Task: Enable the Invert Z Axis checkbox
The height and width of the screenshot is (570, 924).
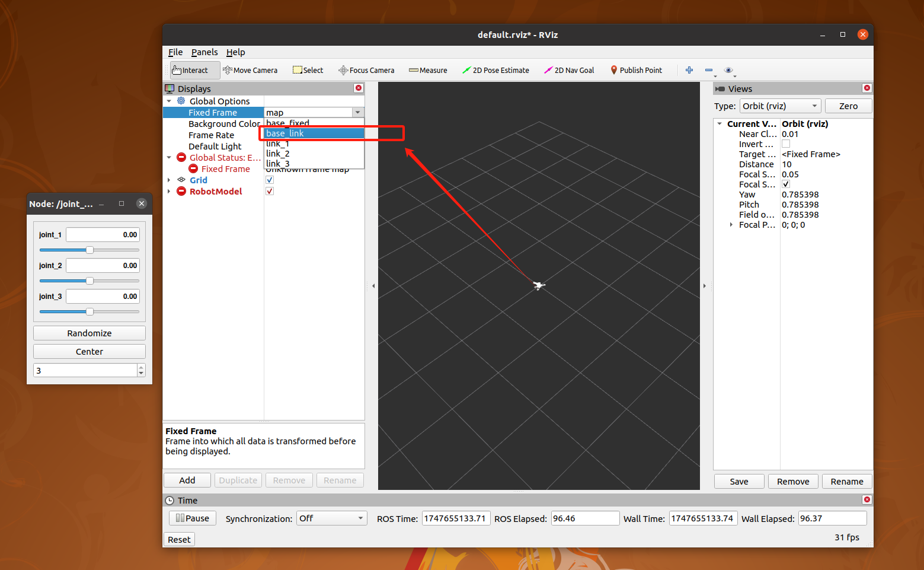Action: [786, 144]
